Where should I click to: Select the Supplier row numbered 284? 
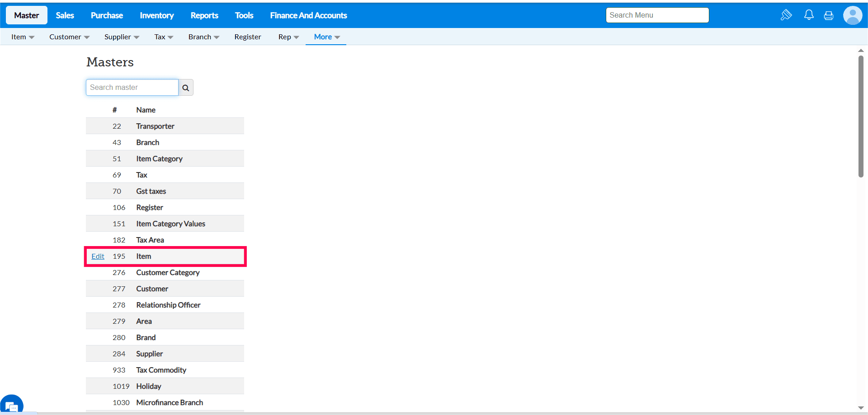(165, 354)
